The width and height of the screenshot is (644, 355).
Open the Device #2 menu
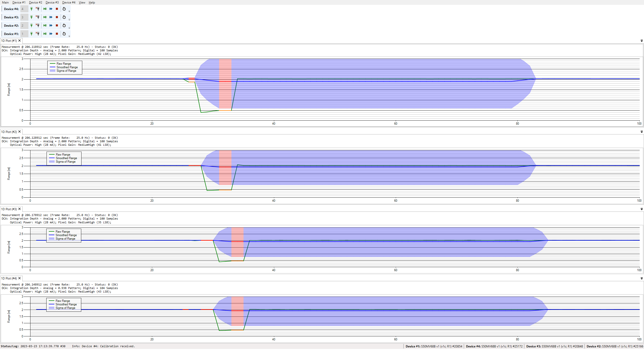[x=35, y=3]
